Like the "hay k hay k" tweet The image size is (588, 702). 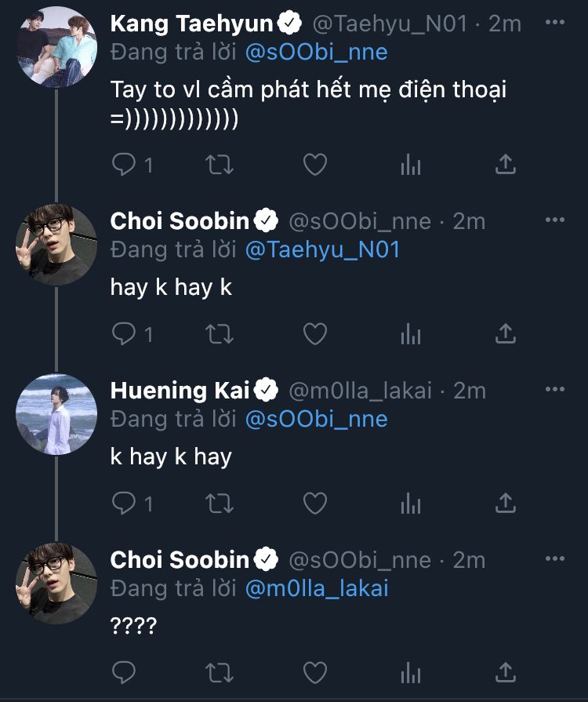(314, 333)
